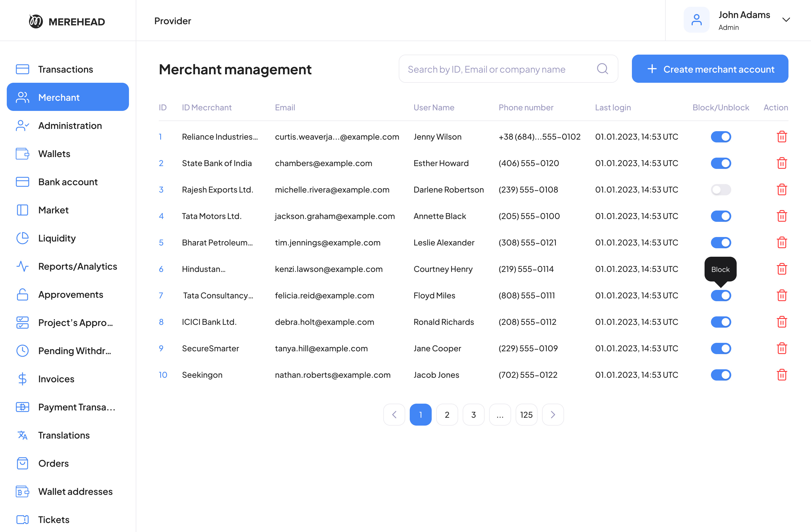Click trash icon for Seekingon row
Viewport: 811px width, 532px height.
(781, 375)
